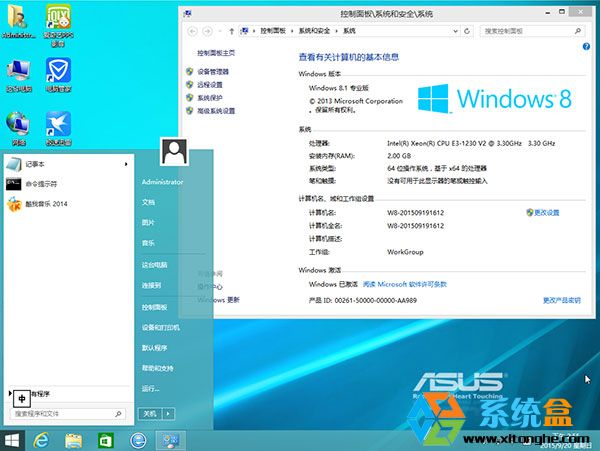The image size is (600, 451).
Task: Open 命令提示符 from the Start menu
Action: [x=40, y=184]
